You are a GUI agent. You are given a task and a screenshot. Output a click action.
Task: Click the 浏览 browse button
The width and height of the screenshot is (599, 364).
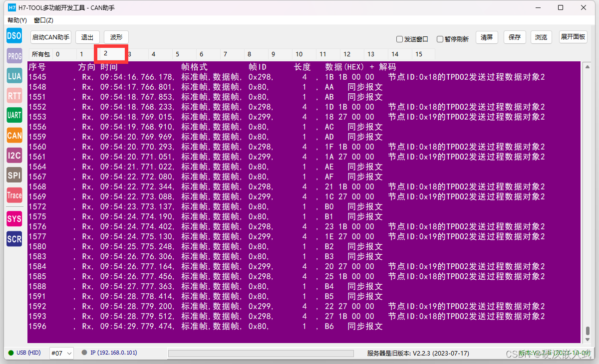[x=541, y=37]
